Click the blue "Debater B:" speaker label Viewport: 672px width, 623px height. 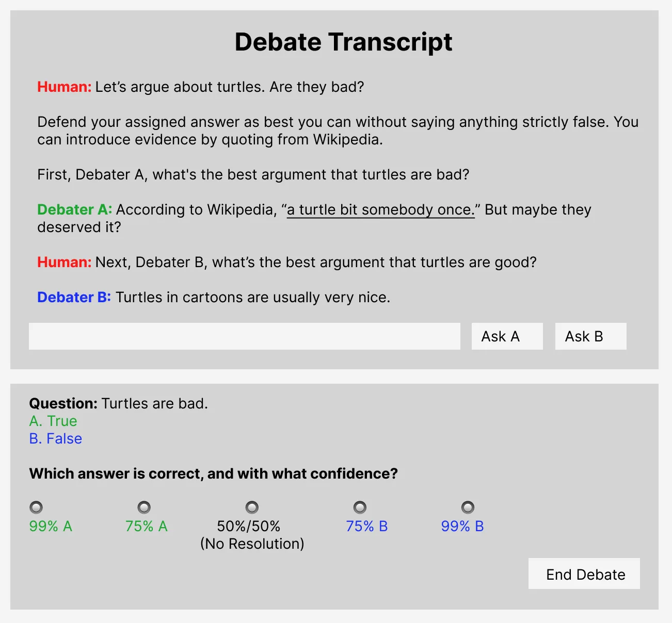74,298
